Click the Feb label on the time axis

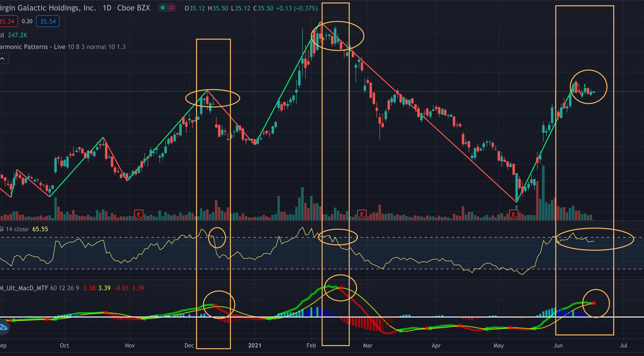click(x=311, y=346)
